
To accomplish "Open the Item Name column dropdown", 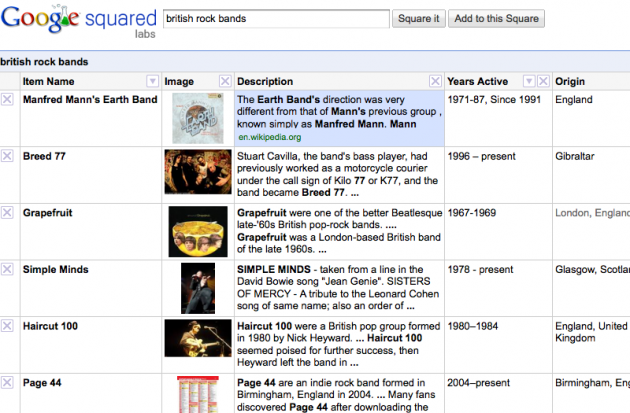I will point(152,81).
